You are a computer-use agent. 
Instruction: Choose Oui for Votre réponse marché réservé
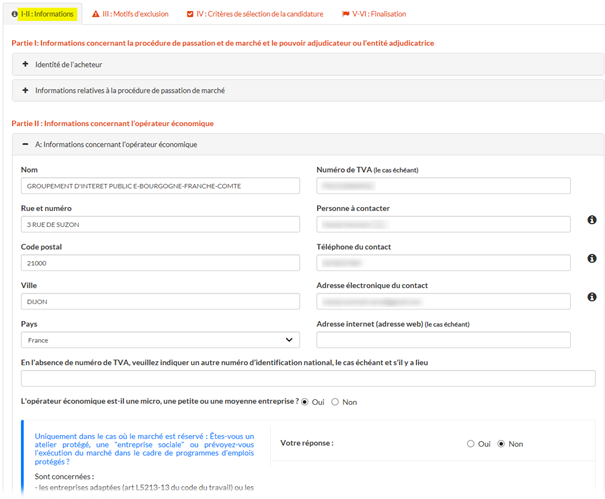click(470, 444)
